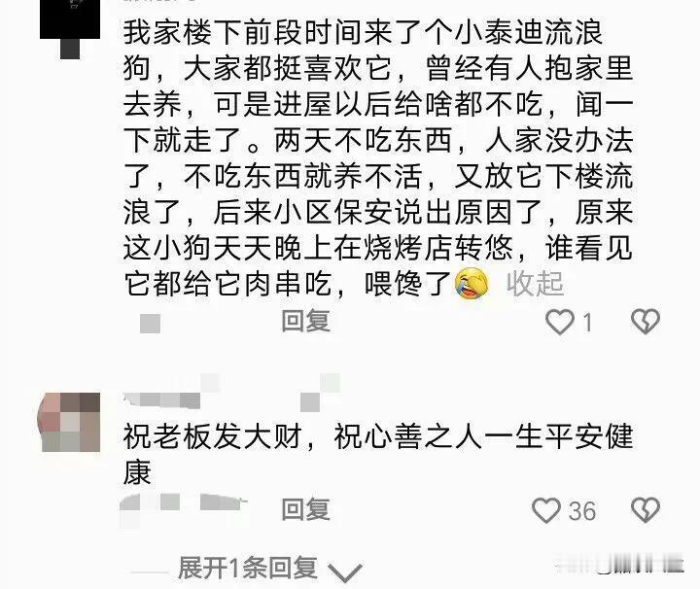Click the down chevron beside 展开1条回复
Viewport: 700px width, 589px height.
click(344, 572)
